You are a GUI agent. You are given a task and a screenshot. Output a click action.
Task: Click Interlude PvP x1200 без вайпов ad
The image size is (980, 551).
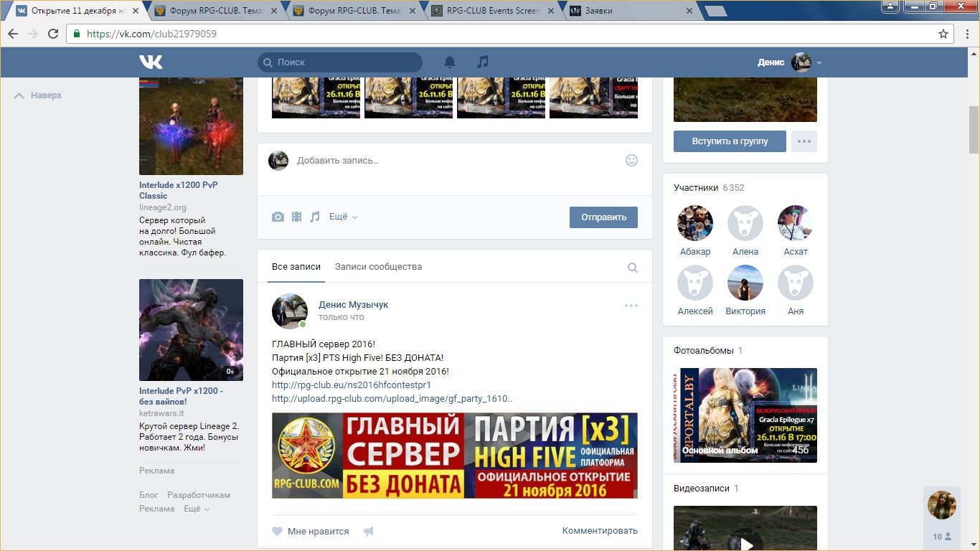[182, 396]
